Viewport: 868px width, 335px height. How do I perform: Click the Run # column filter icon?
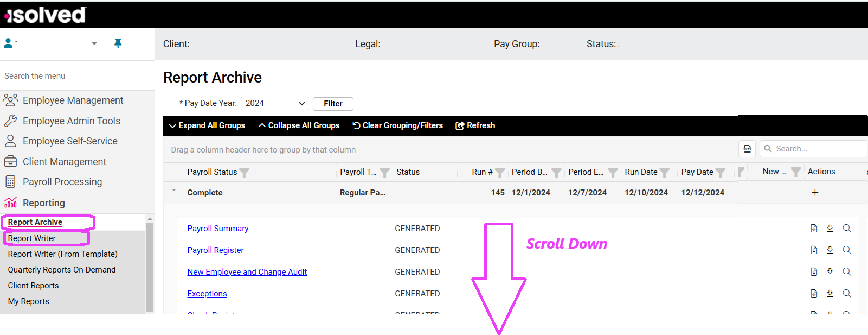[x=500, y=172]
